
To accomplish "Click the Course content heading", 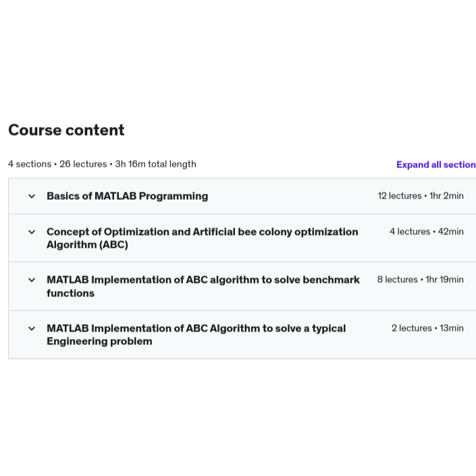I will click(66, 130).
